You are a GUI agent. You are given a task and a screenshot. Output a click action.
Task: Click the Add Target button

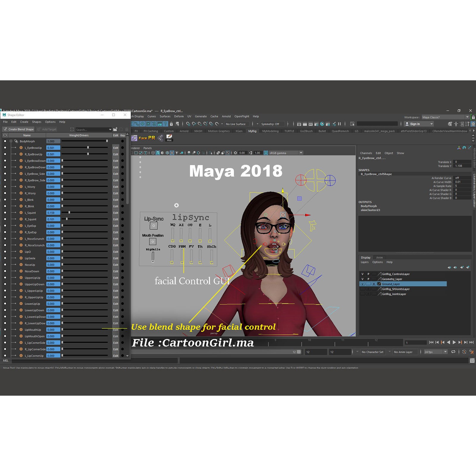coord(46,129)
